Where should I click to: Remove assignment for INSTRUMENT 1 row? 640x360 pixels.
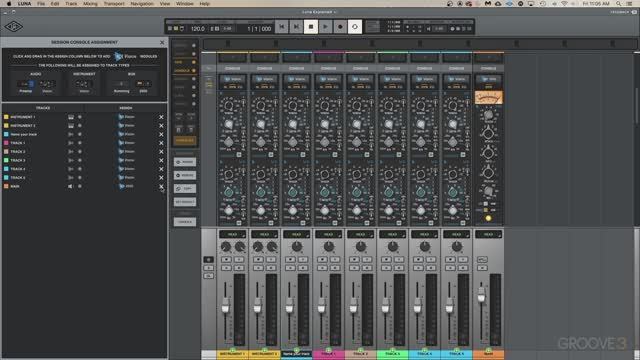click(161, 117)
